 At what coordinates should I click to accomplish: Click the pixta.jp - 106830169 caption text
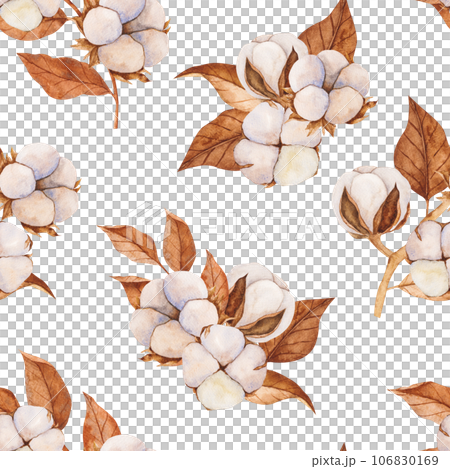(375, 461)
